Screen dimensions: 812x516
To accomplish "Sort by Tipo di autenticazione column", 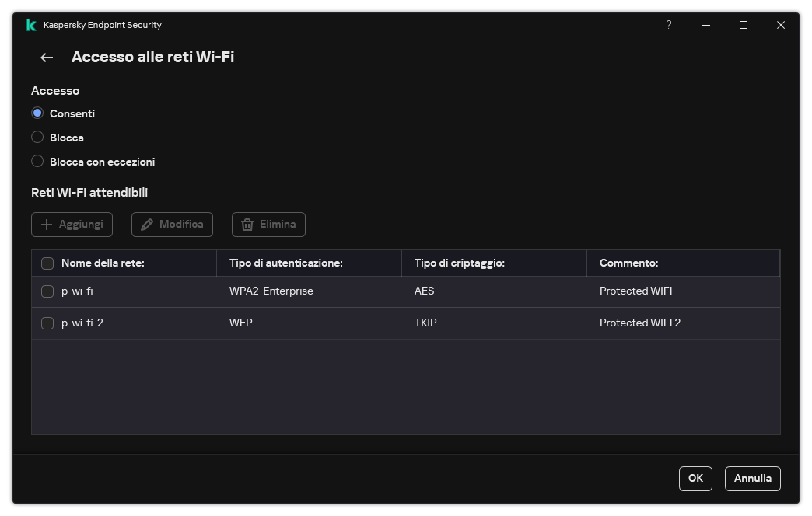I will 285,263.
